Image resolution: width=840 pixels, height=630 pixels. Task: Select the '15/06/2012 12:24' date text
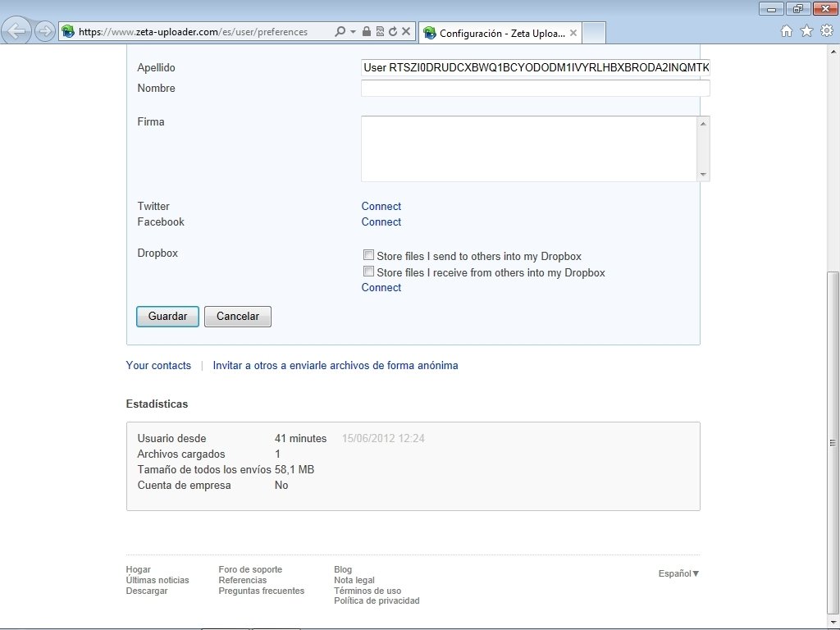(x=383, y=439)
